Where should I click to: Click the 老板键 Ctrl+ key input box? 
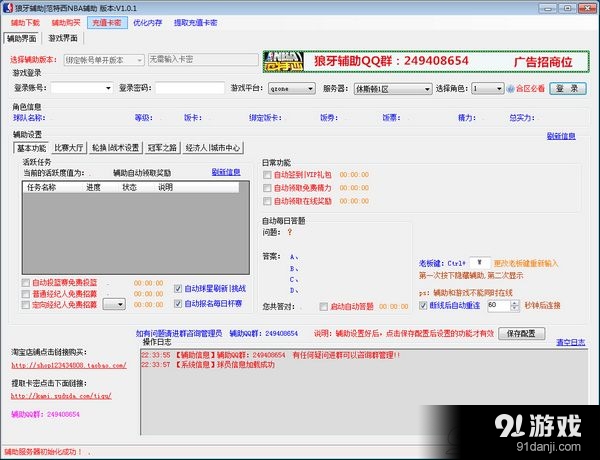tap(479, 263)
